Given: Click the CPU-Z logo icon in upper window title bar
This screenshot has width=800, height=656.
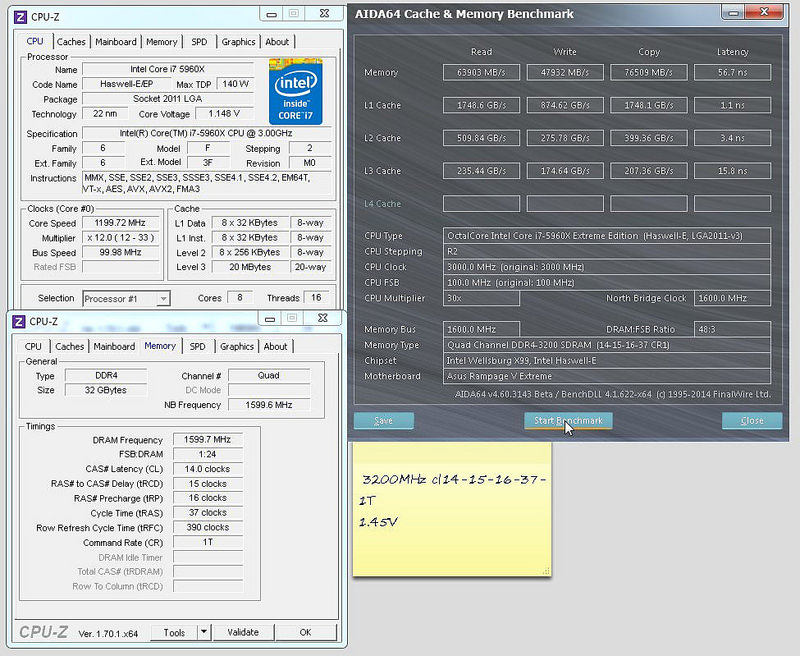Looking at the screenshot, I should (20, 17).
